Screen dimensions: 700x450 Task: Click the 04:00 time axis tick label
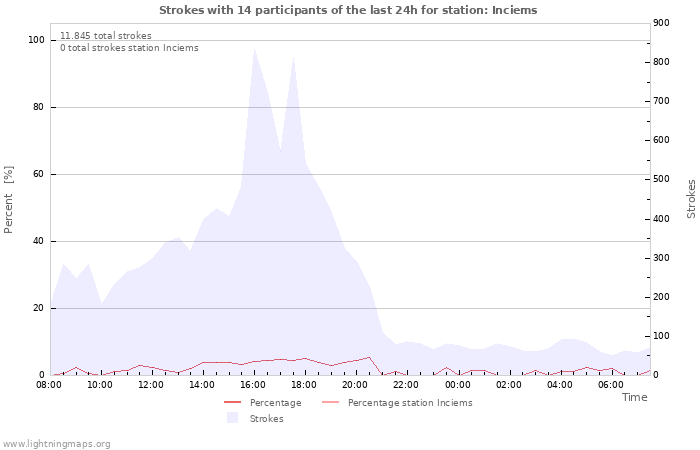tap(561, 384)
